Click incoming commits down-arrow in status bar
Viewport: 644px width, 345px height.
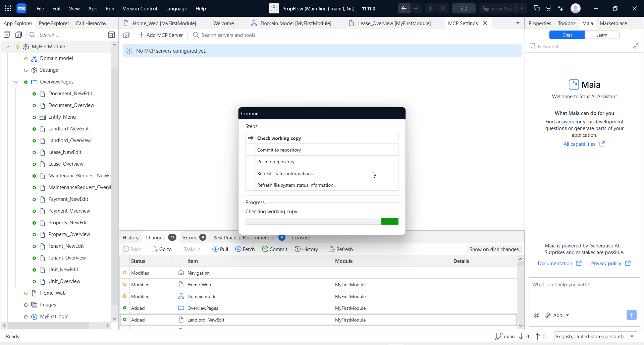coord(521,336)
